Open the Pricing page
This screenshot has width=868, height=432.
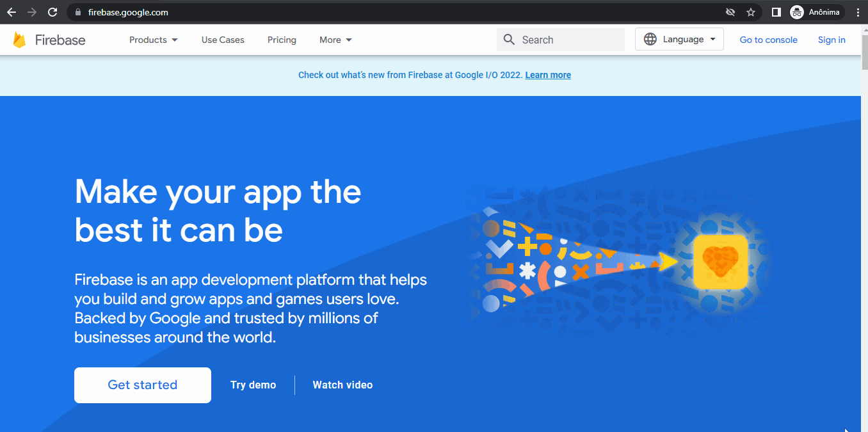pos(282,40)
